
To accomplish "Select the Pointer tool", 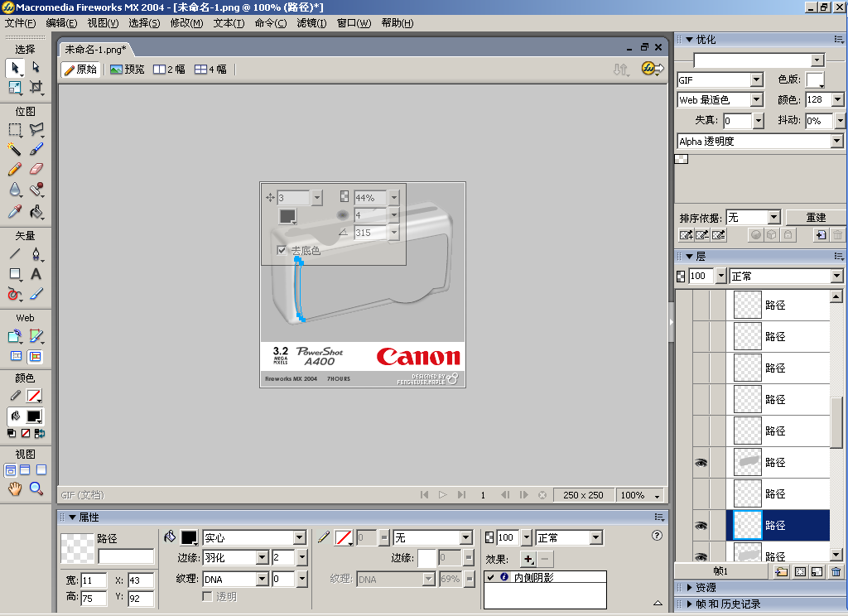I will [15, 68].
